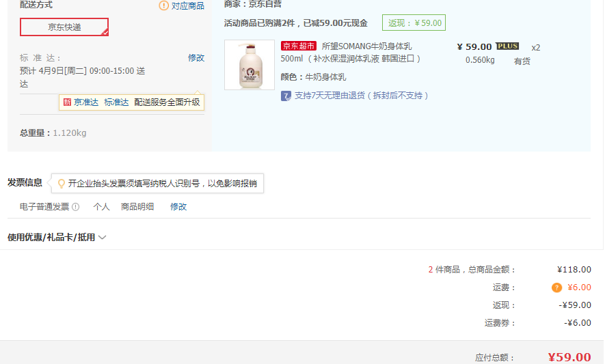
Task: Click the 7-day return icon
Action: coord(286,96)
